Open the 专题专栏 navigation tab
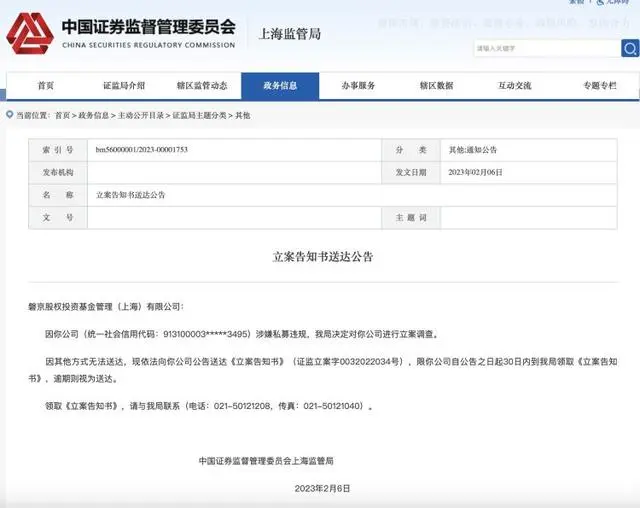Screen dimensions: 640x508 pos(600,86)
